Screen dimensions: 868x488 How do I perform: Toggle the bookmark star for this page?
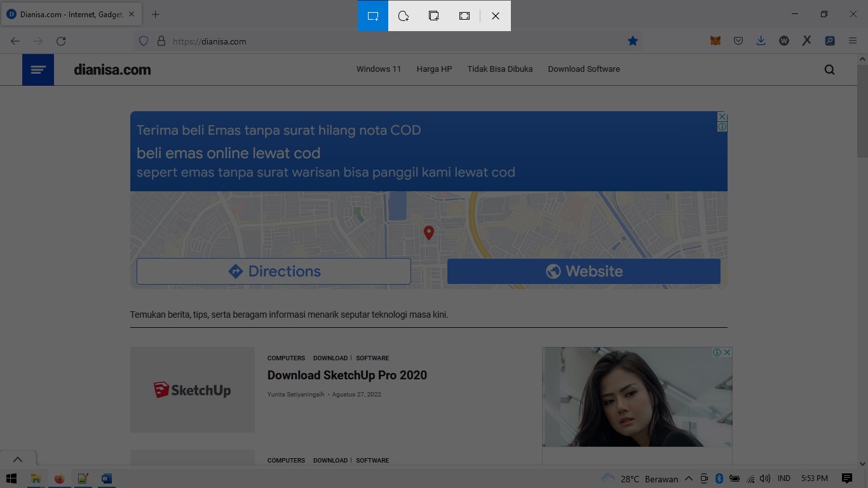pos(633,41)
